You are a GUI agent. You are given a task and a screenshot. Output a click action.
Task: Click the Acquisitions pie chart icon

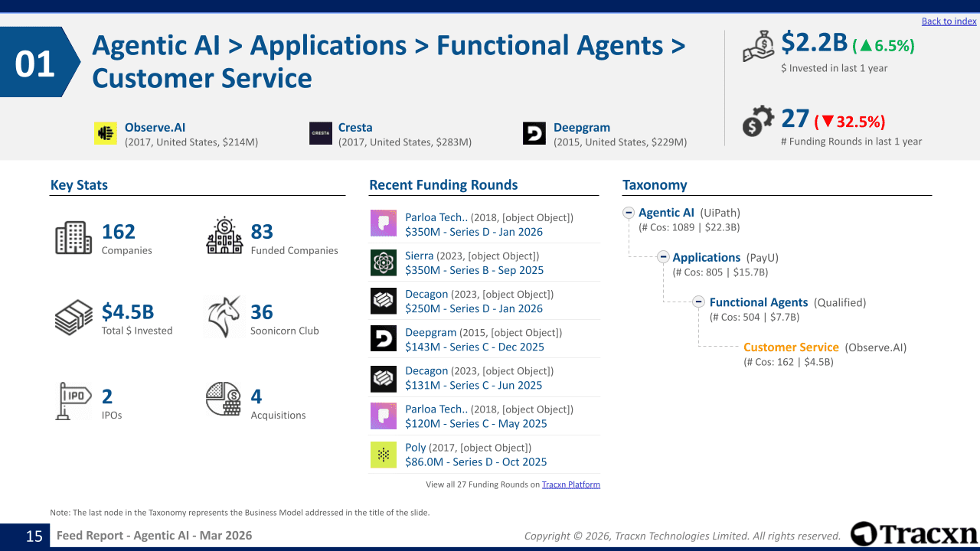224,399
